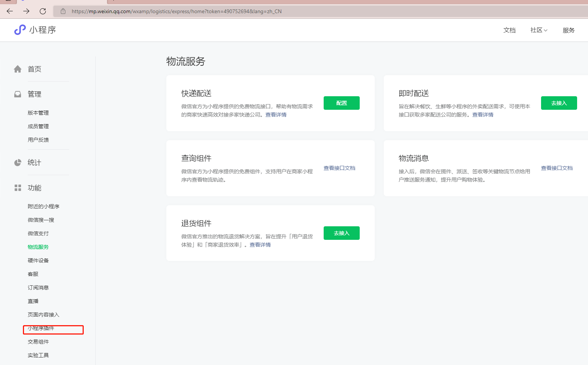The width and height of the screenshot is (588, 365).
Task: Click the description starting 微信官方为小程序提供的免费组件
Action: point(247,176)
